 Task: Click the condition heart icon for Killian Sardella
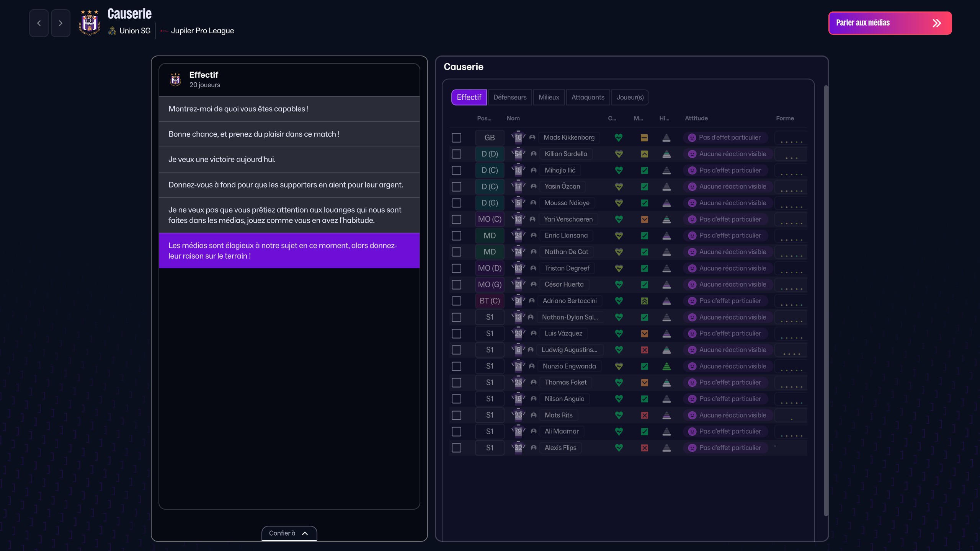coord(619,154)
